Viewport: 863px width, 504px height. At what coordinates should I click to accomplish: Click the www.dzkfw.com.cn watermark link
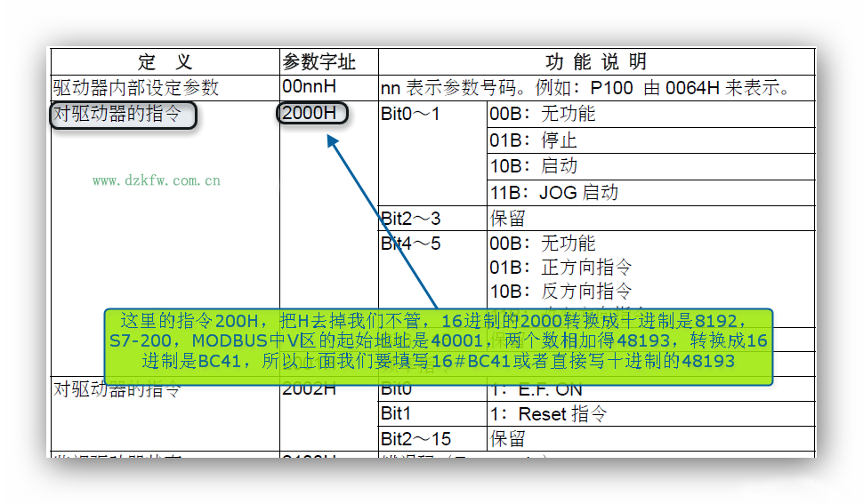tap(157, 180)
